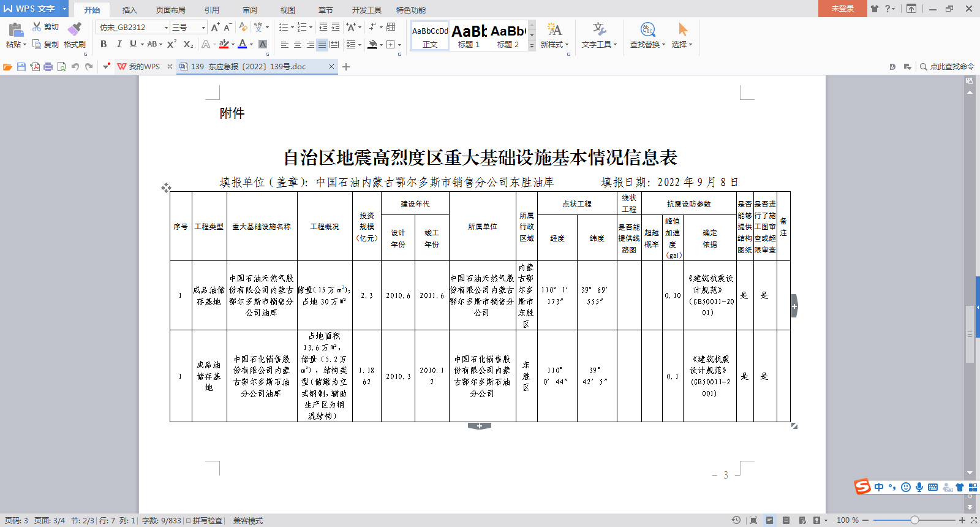The width and height of the screenshot is (980, 527).
Task: Toggle italic formatting
Action: coord(119,44)
